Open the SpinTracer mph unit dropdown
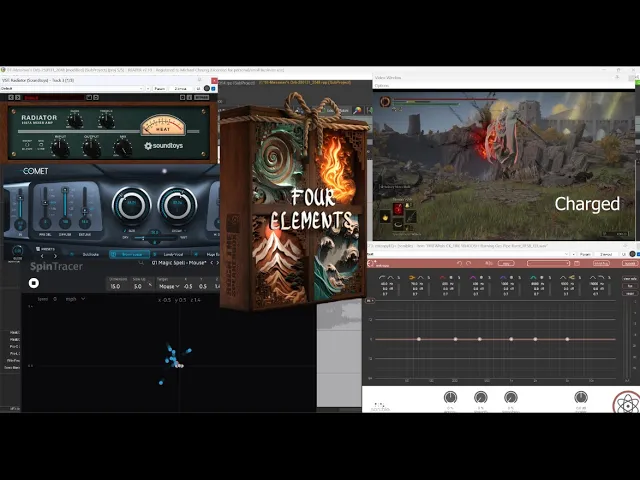Viewport: 640px width, 480px height. tap(76, 299)
